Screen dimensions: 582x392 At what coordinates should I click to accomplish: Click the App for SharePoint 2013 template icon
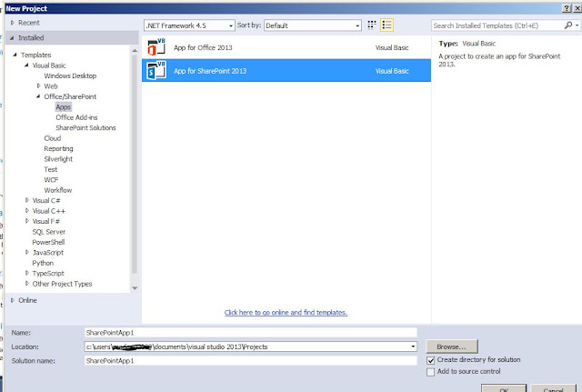tap(156, 70)
